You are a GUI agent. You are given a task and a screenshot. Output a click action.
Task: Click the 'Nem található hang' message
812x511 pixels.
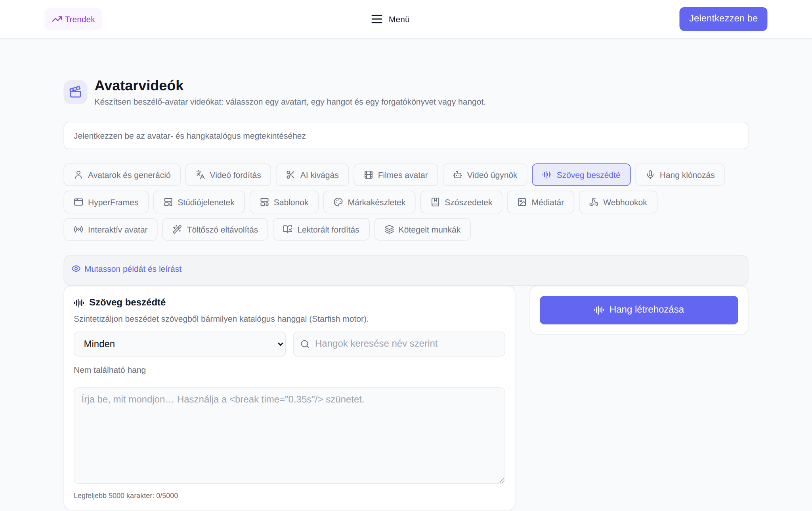coord(110,370)
